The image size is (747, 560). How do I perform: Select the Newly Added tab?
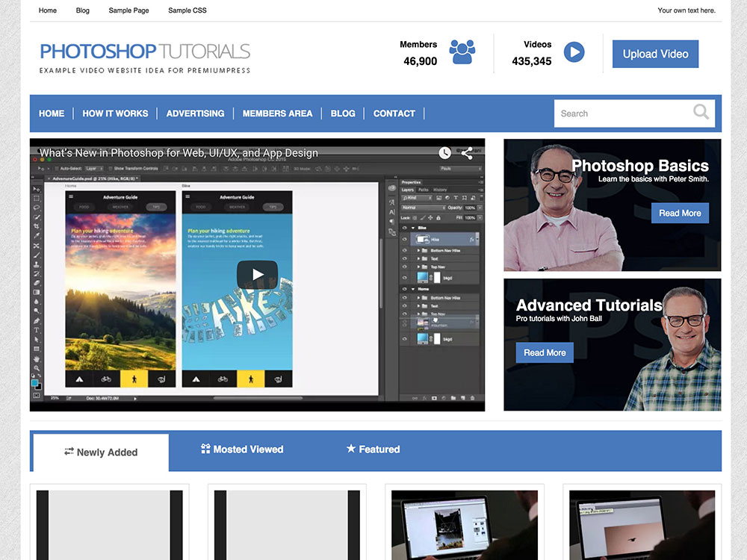(101, 452)
